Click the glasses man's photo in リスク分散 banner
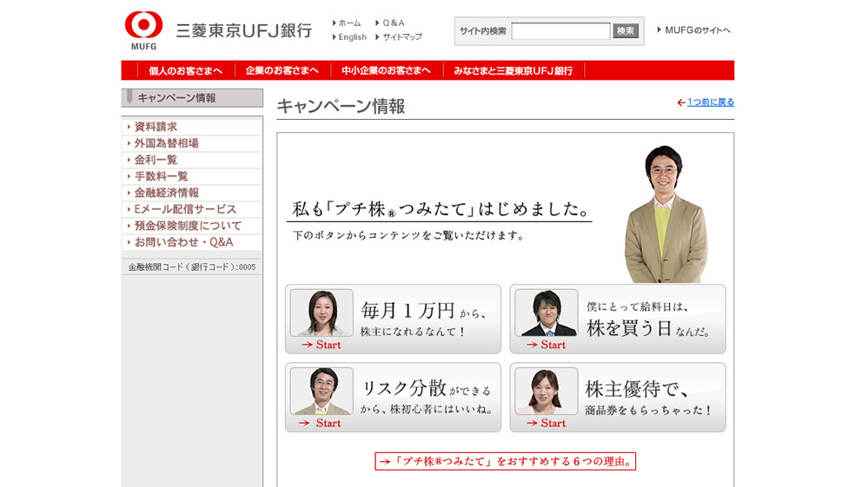Viewport: 868px width, 487px height. pyautogui.click(x=321, y=392)
